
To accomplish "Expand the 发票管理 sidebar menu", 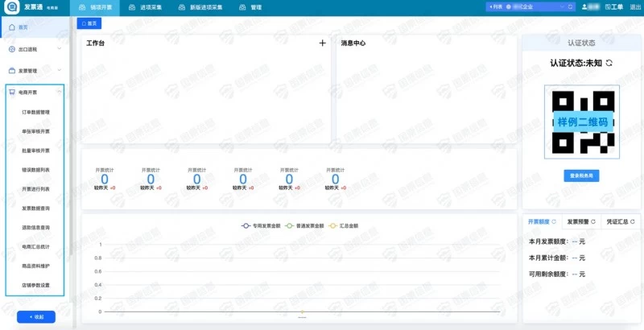I will pos(34,71).
